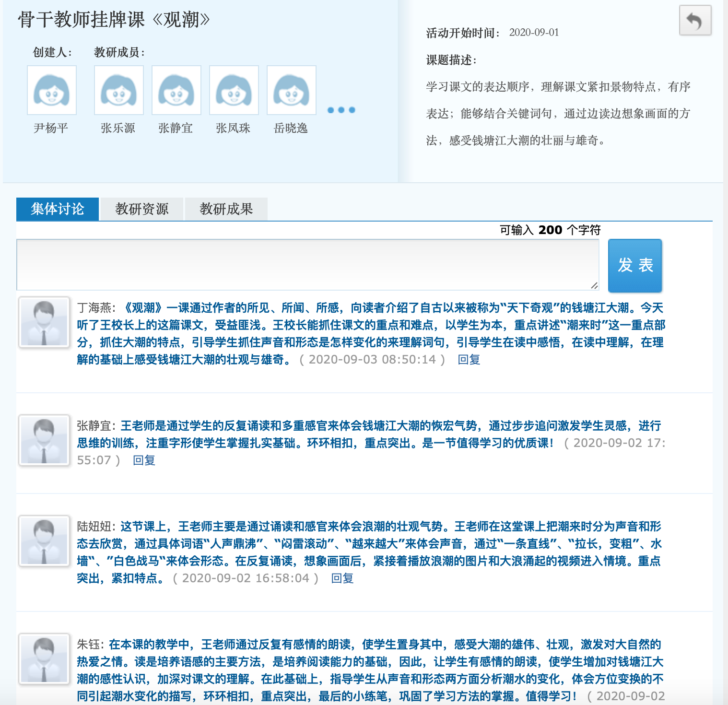Switch to the 教研成果 tab
The width and height of the screenshot is (728, 705).
(226, 209)
